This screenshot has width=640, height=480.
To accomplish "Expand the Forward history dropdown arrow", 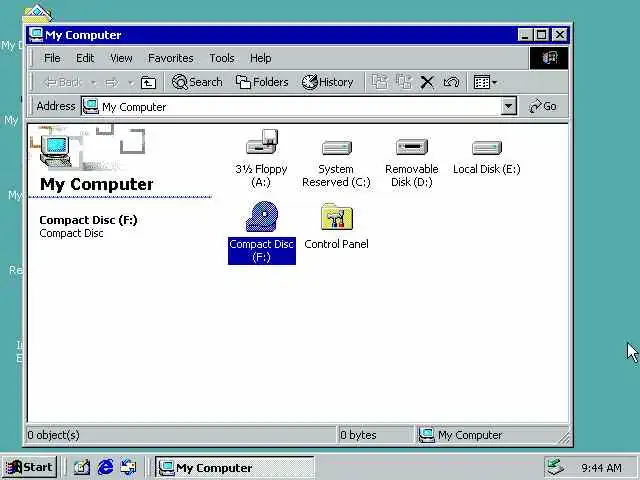I will [x=131, y=83].
